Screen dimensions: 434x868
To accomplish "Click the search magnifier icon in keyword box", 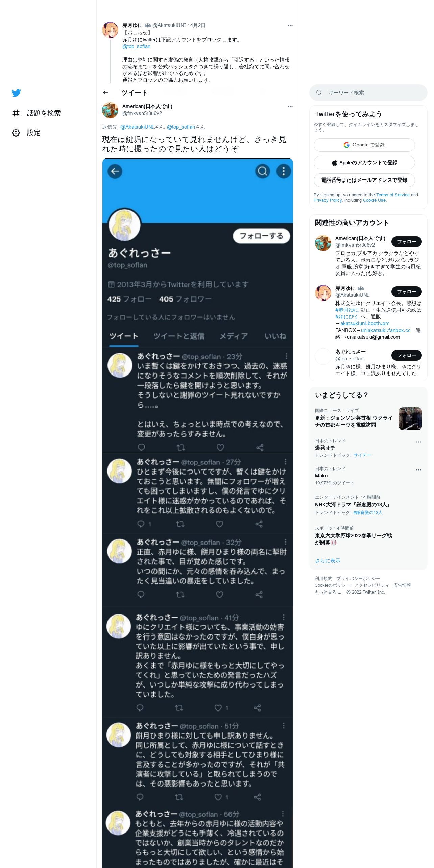I will tap(319, 93).
